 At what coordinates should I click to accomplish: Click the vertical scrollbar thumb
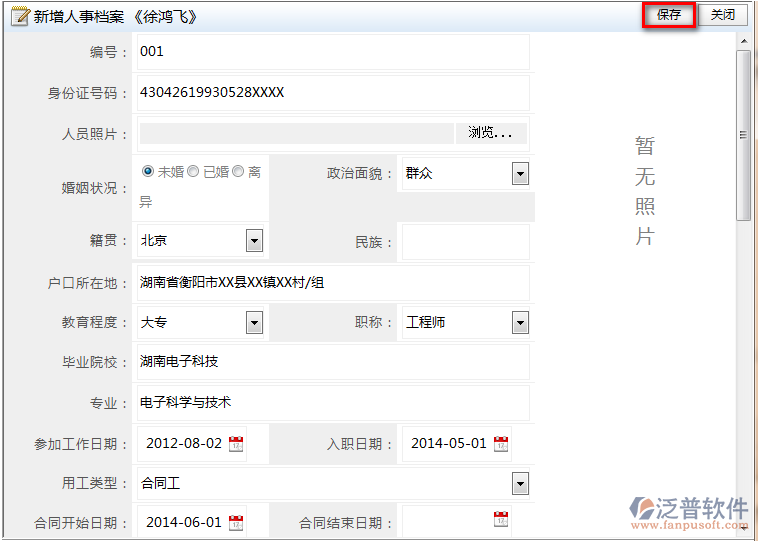pos(743,135)
